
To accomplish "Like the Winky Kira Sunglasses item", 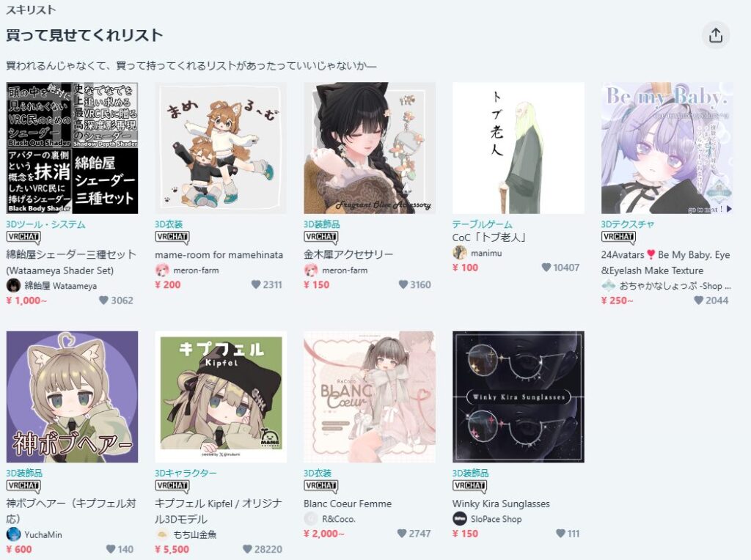I will 560,533.
